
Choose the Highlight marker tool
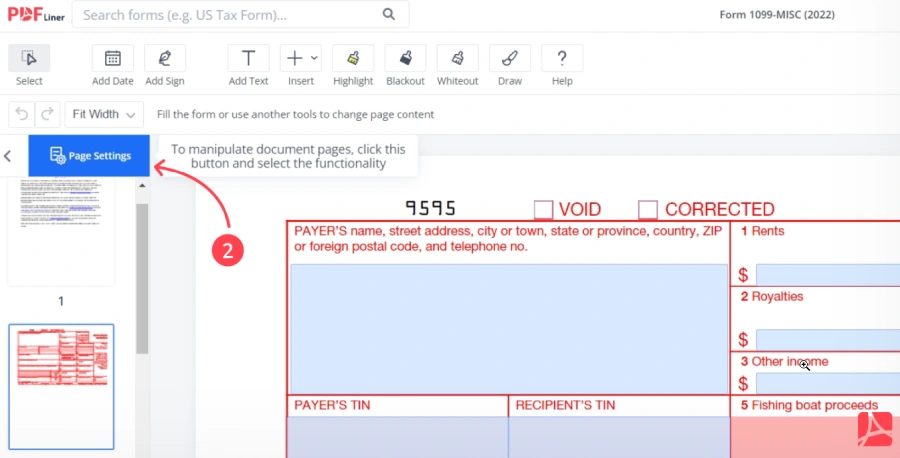[353, 65]
